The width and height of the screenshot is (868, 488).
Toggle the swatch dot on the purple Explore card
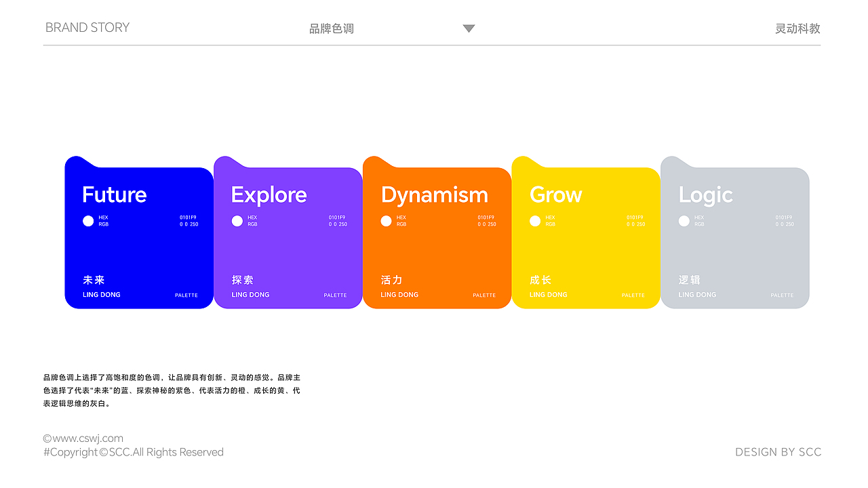pos(237,220)
